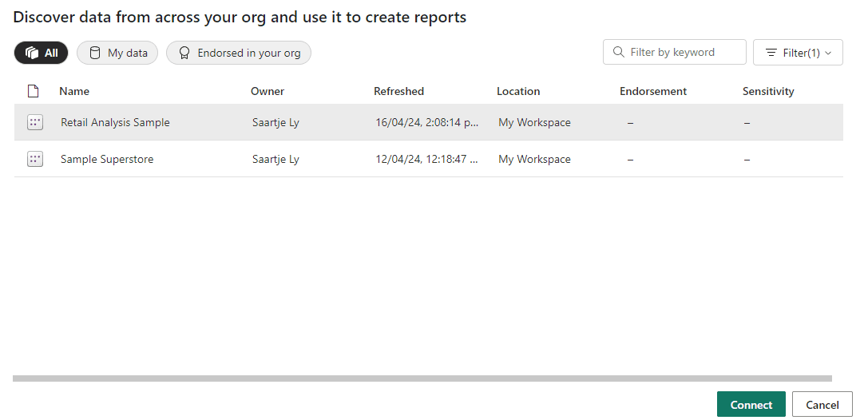Image resolution: width=868 pixels, height=420 pixels.
Task: Open the Filter(1) dropdown
Action: [x=798, y=53]
